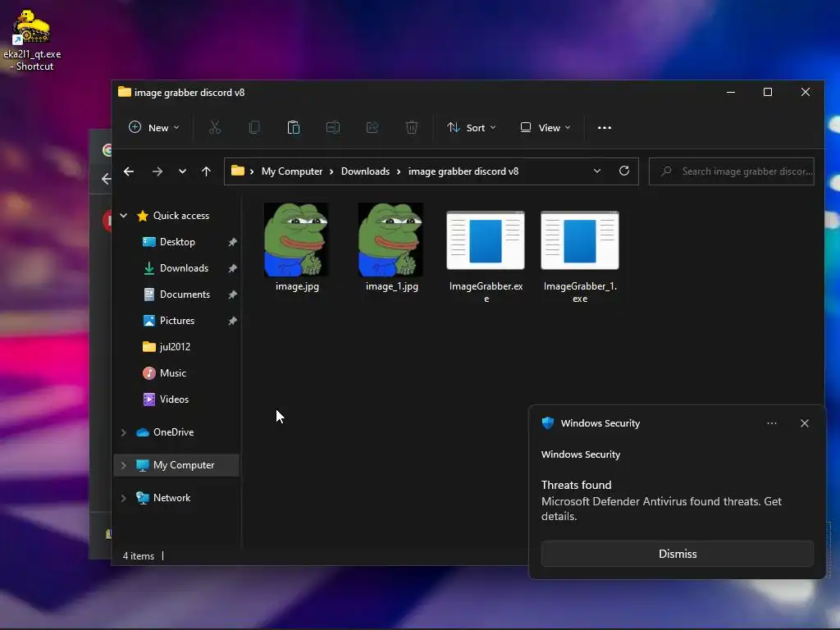Expand address bar history dropdown
This screenshot has height=630, width=840.
[x=597, y=171]
